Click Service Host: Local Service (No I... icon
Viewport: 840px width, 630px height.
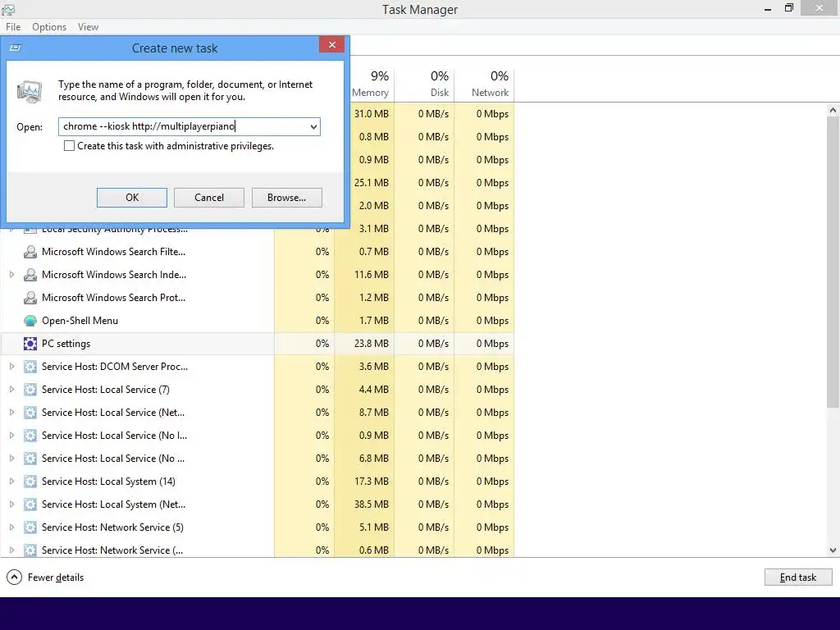(30, 436)
